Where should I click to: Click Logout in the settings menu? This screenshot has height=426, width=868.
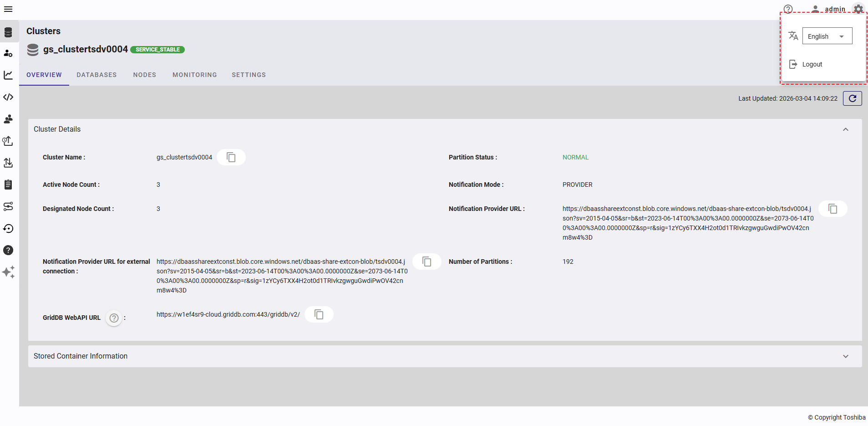coord(812,64)
